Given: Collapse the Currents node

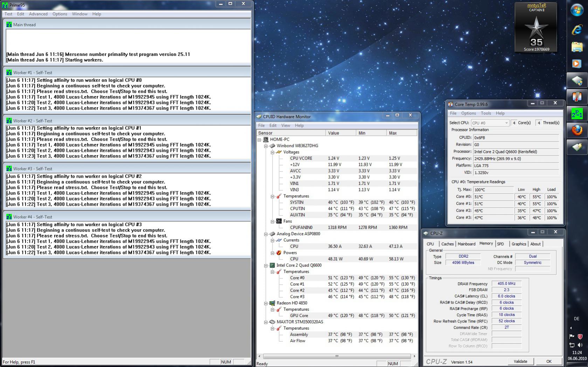Looking at the screenshot, I should pyautogui.click(x=272, y=240).
